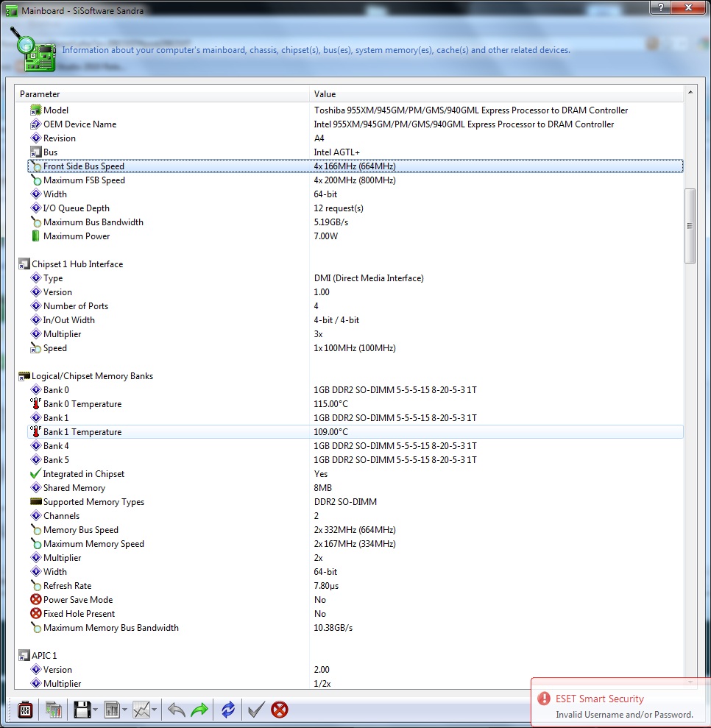Click the header description text about mainboard
The image size is (711, 728).
316,49
